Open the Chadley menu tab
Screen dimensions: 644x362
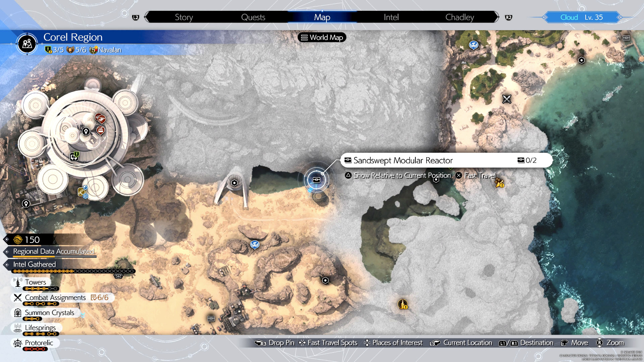point(459,17)
